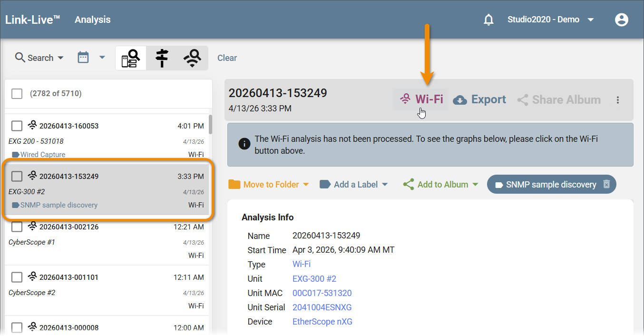Screen dimensions: 644x336
Task: Open the EtherScope nXG device link
Action: click(322, 321)
